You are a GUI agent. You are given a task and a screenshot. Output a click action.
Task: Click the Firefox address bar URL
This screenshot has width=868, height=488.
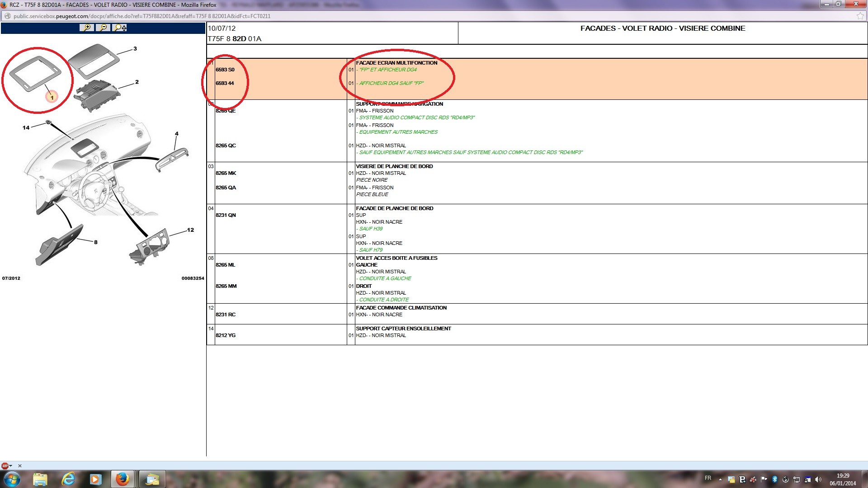[x=142, y=16]
